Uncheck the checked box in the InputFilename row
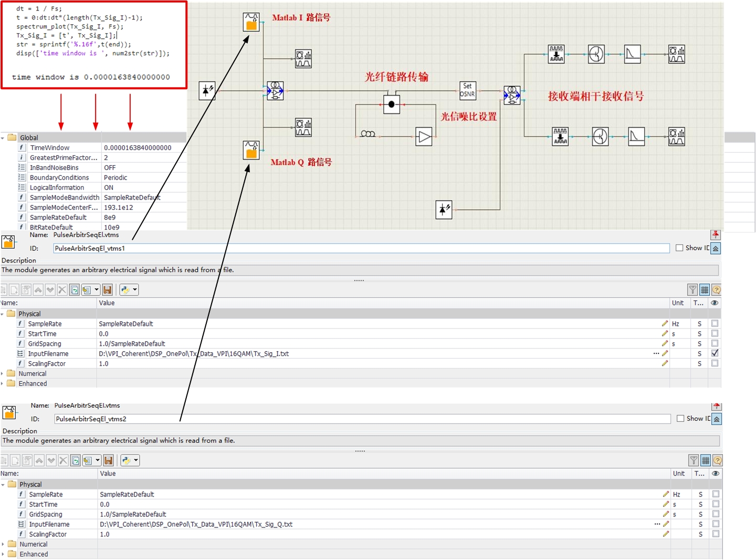This screenshot has height=560, width=756. click(x=714, y=353)
